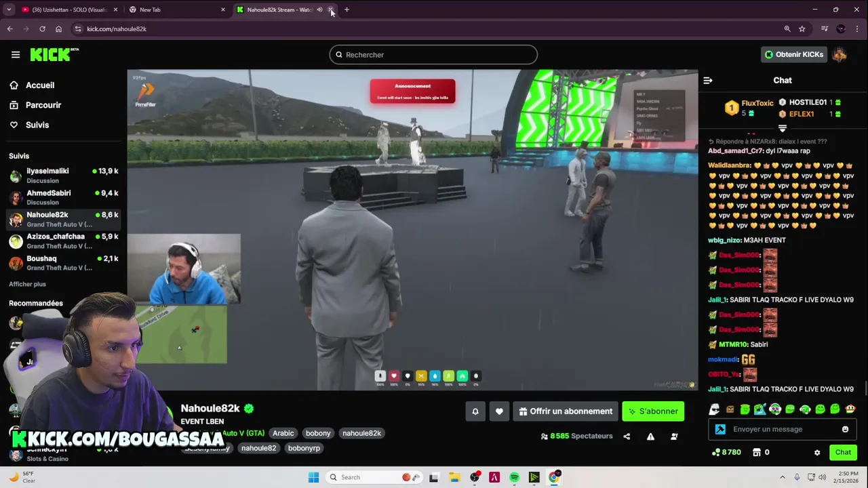Image resolution: width=868 pixels, height=488 pixels.
Task: Go to the browser home page
Action: coord(58,29)
